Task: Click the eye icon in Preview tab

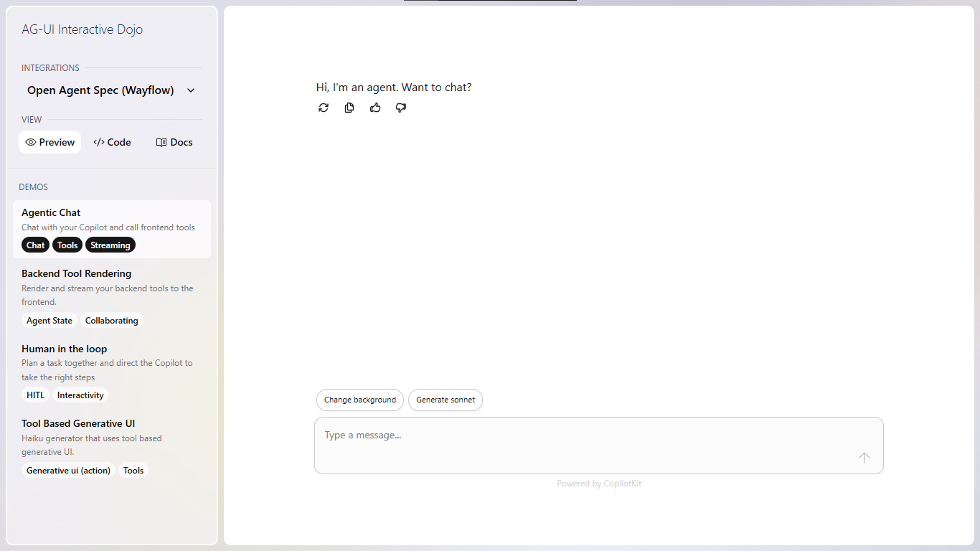Action: point(31,142)
